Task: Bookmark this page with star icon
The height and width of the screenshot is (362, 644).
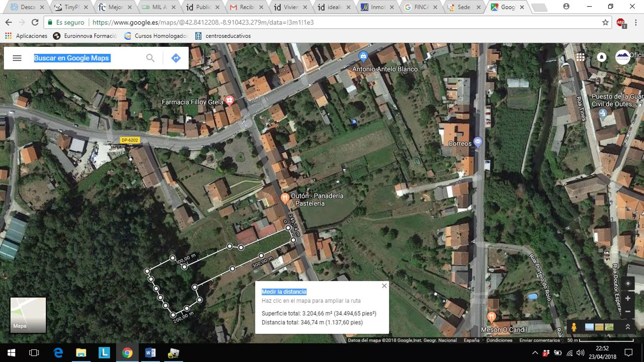Action: pos(605,22)
